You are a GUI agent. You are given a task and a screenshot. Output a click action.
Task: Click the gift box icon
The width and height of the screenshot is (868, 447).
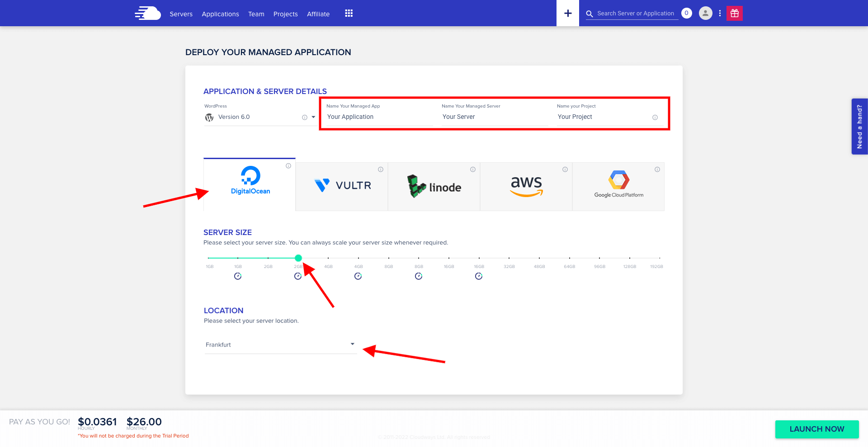(735, 13)
